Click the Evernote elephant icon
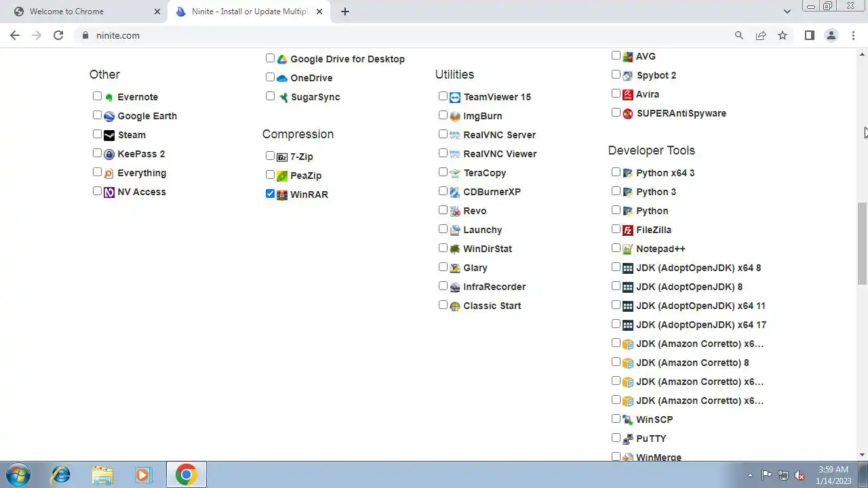 coord(109,97)
